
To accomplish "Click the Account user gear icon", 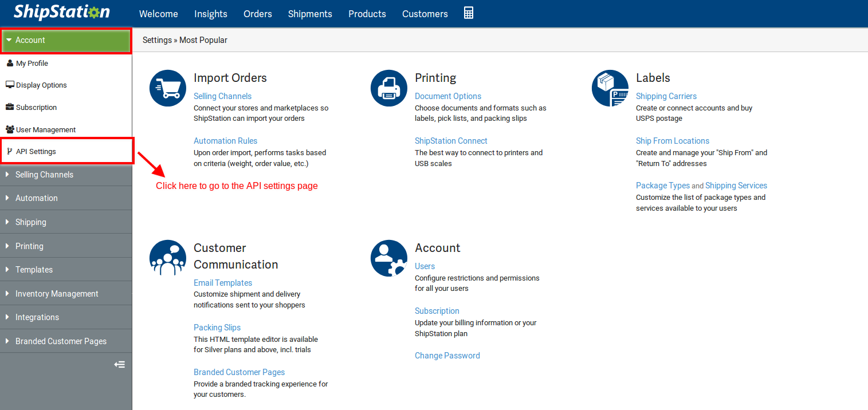I will click(389, 258).
